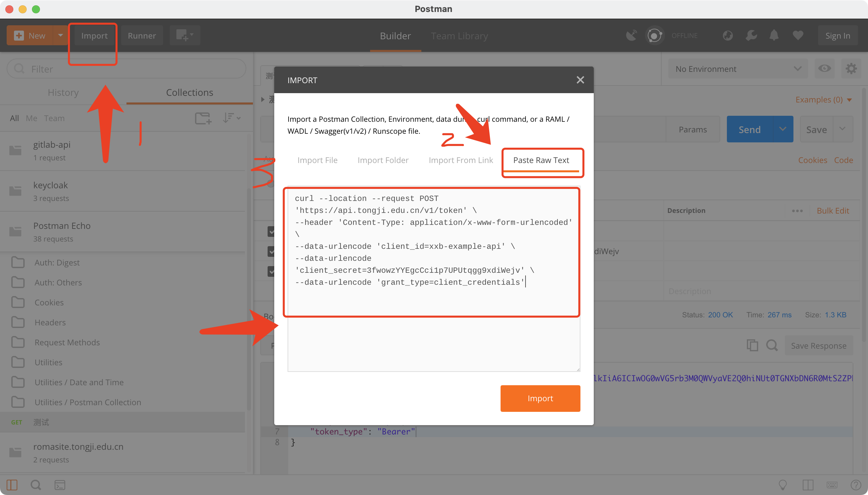Click the heart icon in header
The width and height of the screenshot is (868, 495).
coord(797,35)
